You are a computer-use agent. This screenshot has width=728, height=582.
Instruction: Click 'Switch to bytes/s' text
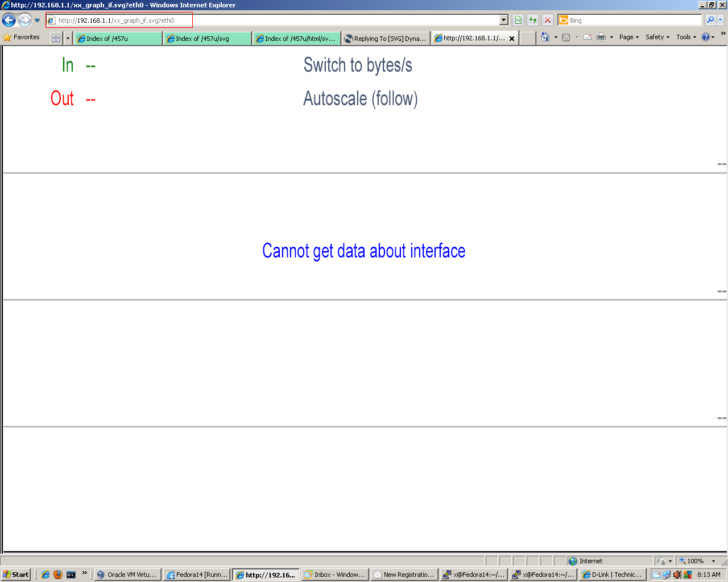click(358, 65)
